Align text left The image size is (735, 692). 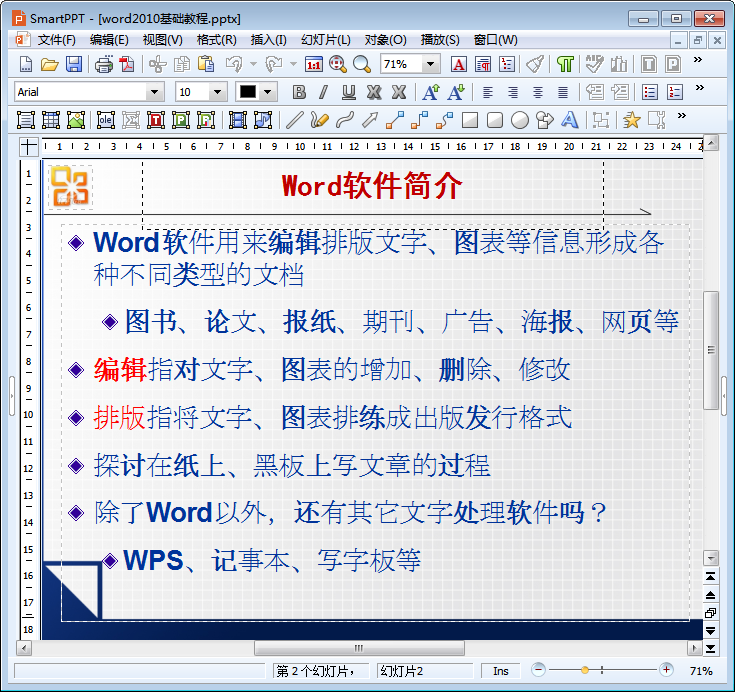click(x=488, y=92)
